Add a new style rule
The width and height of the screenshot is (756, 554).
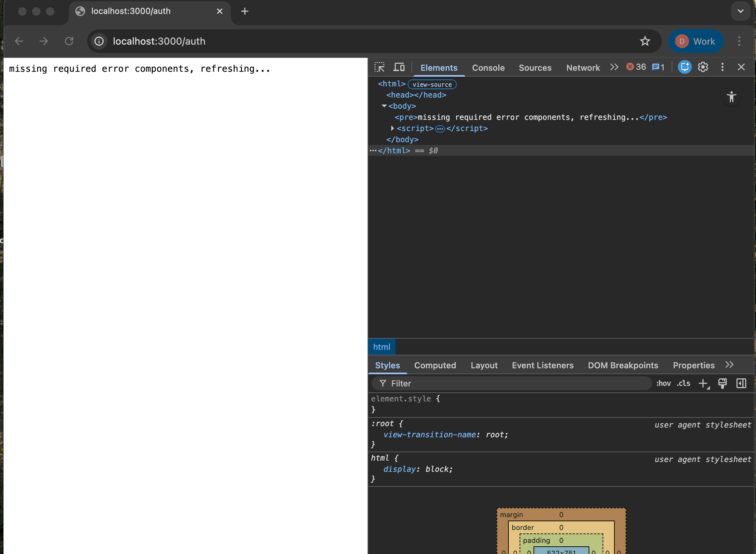click(x=704, y=383)
